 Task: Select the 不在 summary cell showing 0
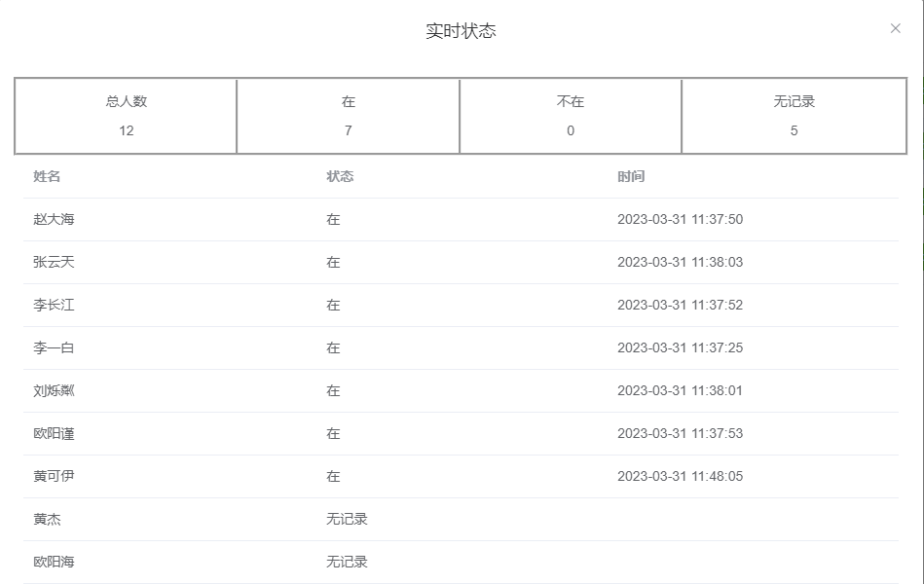(570, 116)
